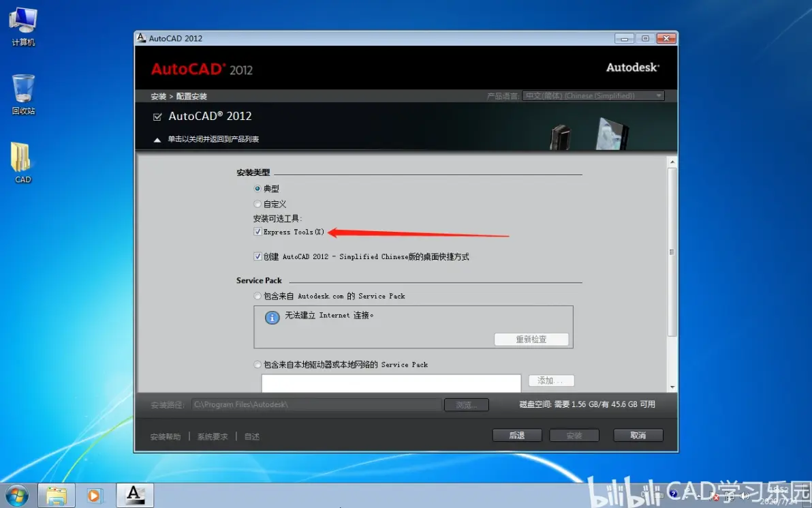This screenshot has width=812, height=508.
Task: Toggle the 创建桌面快捷方式 checkbox
Action: click(257, 256)
